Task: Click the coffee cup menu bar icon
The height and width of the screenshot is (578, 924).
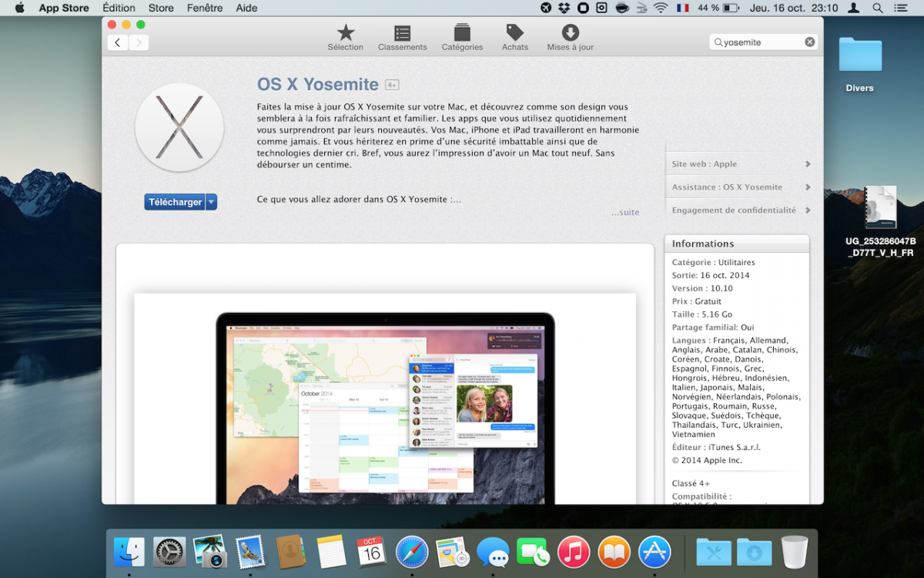Action: [622, 8]
